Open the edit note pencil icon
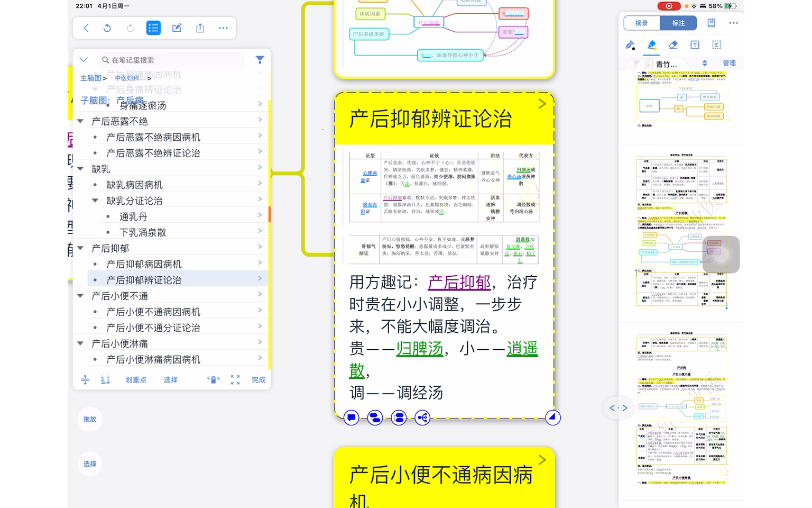 click(x=177, y=28)
